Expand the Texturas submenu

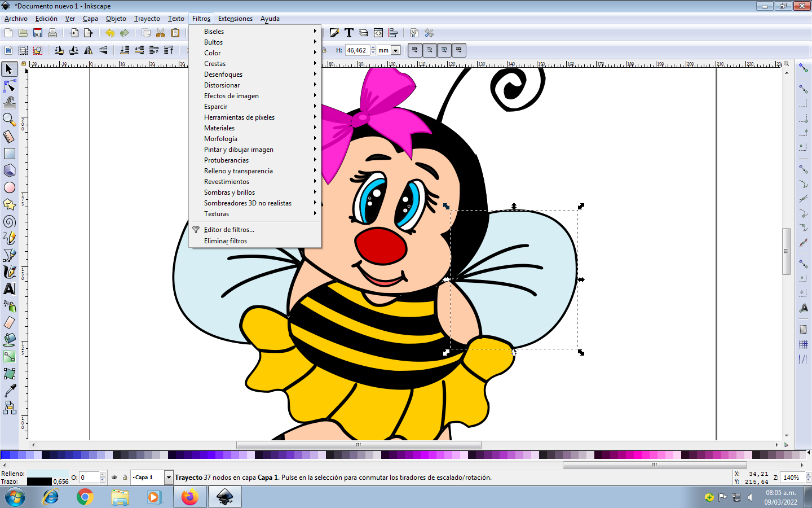point(255,214)
